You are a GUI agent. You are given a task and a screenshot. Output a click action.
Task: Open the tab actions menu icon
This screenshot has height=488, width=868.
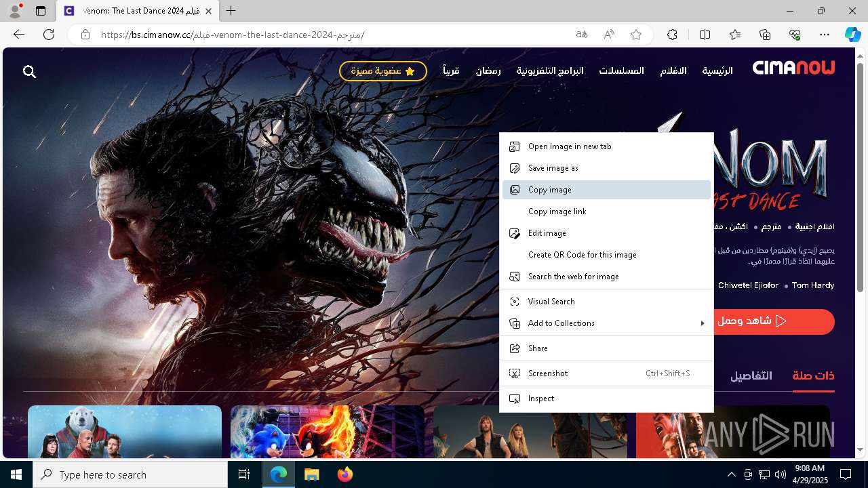tap(41, 11)
